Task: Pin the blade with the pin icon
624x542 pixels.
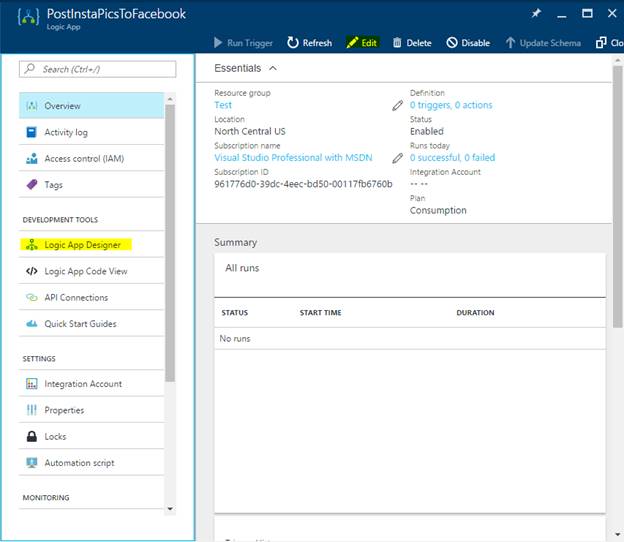Action: coord(536,14)
